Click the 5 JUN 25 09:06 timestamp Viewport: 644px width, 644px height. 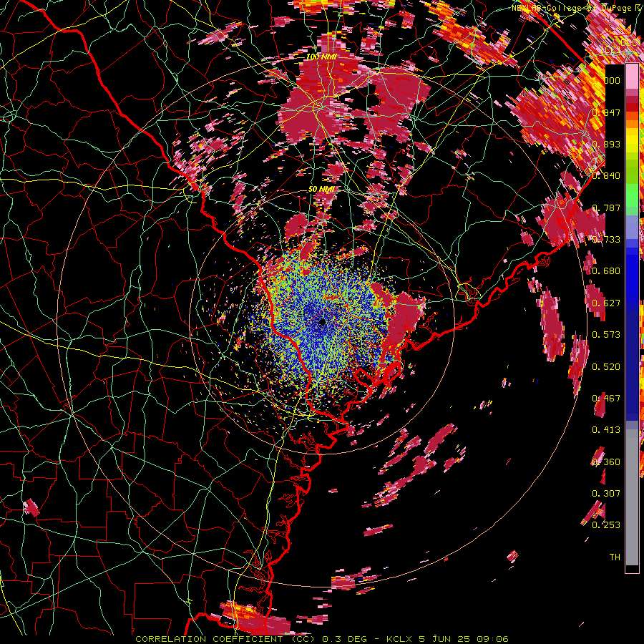coord(463,639)
